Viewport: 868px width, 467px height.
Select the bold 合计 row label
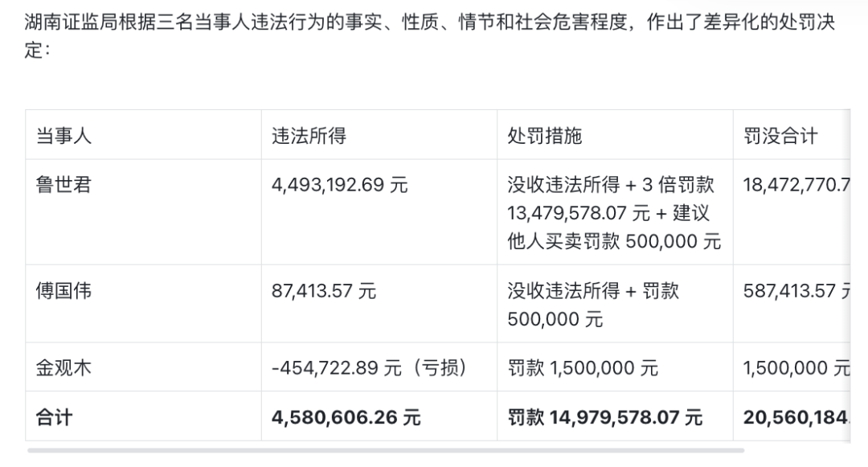54,417
